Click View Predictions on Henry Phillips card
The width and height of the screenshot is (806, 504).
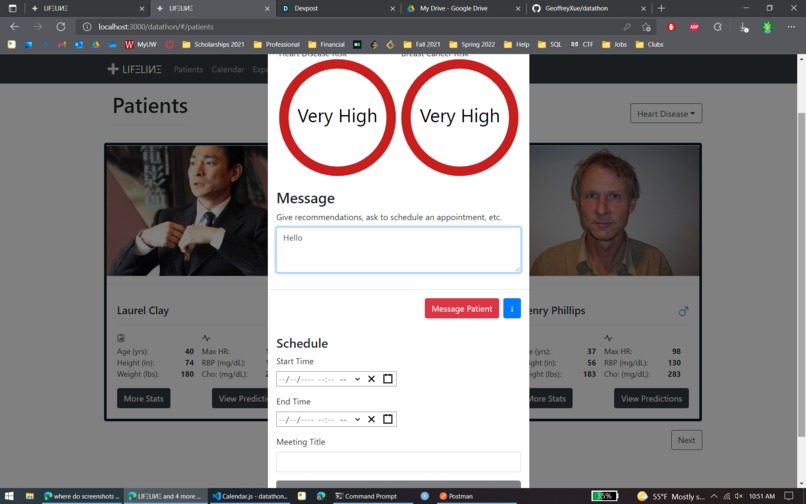[651, 399]
